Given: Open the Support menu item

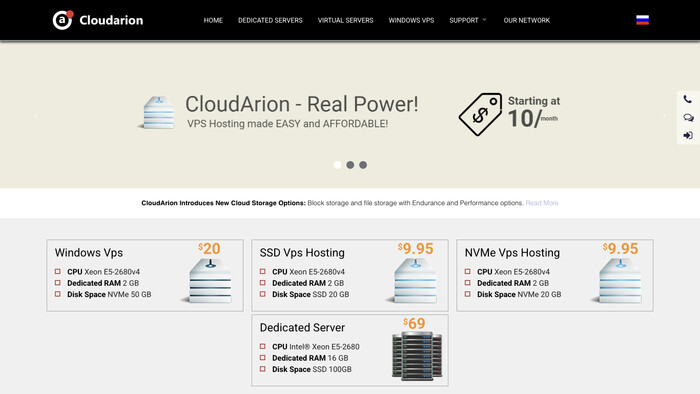Looking at the screenshot, I should coord(463,20).
